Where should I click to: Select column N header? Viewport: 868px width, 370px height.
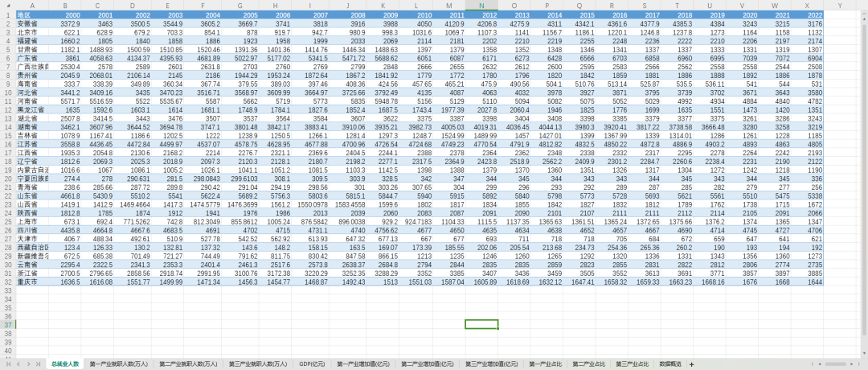point(481,6)
